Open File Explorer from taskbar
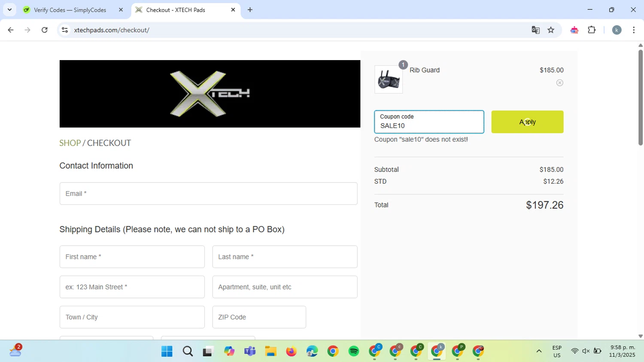This screenshot has width=644, height=362. [270, 351]
